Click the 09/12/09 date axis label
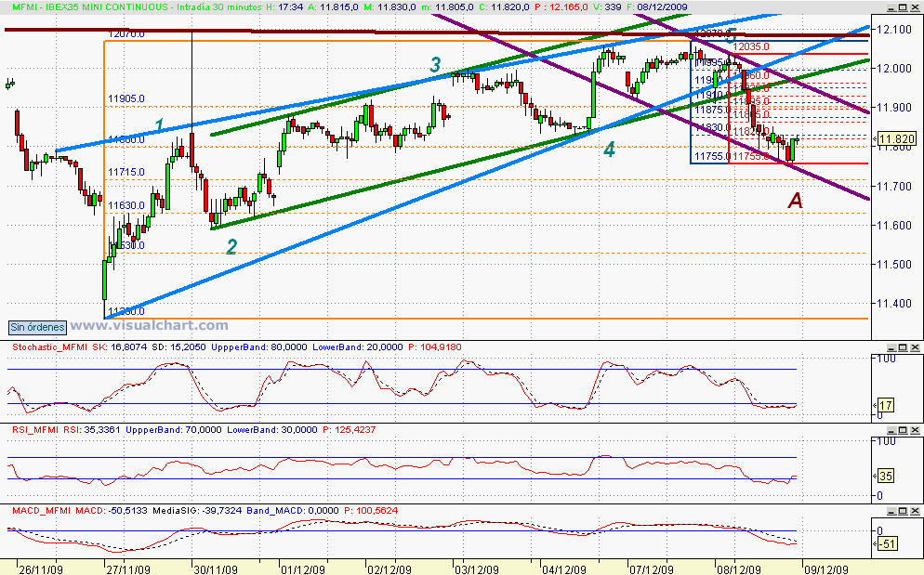 (825, 569)
